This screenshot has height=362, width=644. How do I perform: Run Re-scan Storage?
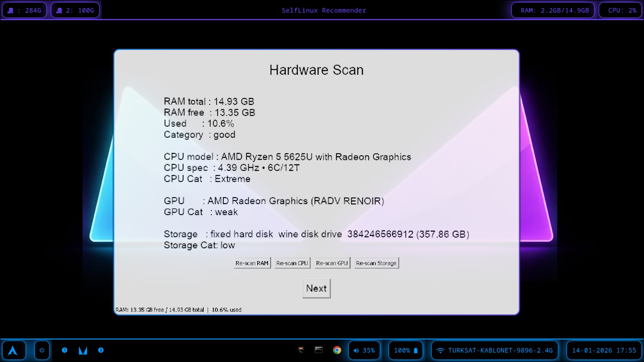[377, 263]
